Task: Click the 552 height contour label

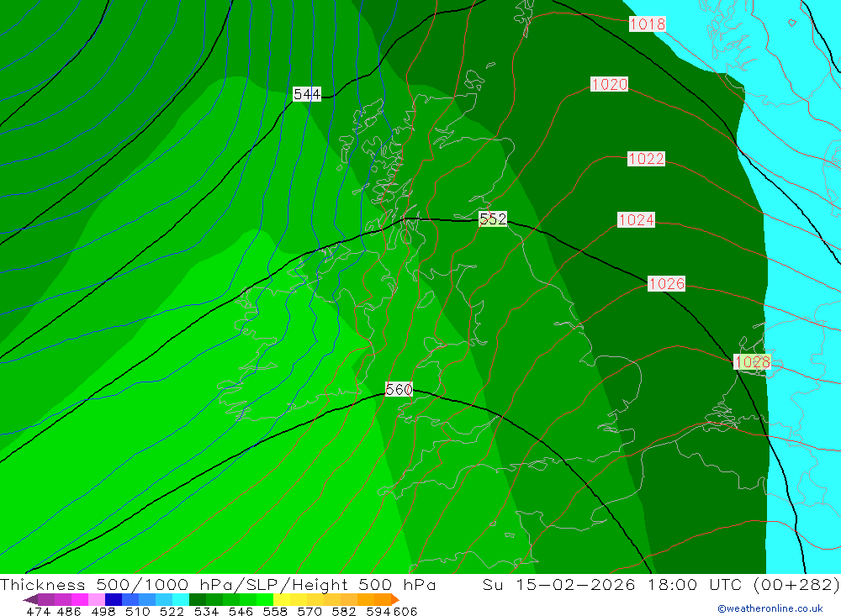Action: [x=493, y=218]
